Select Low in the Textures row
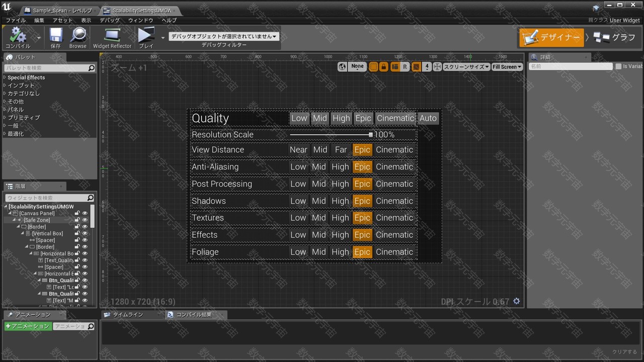 coord(298,218)
